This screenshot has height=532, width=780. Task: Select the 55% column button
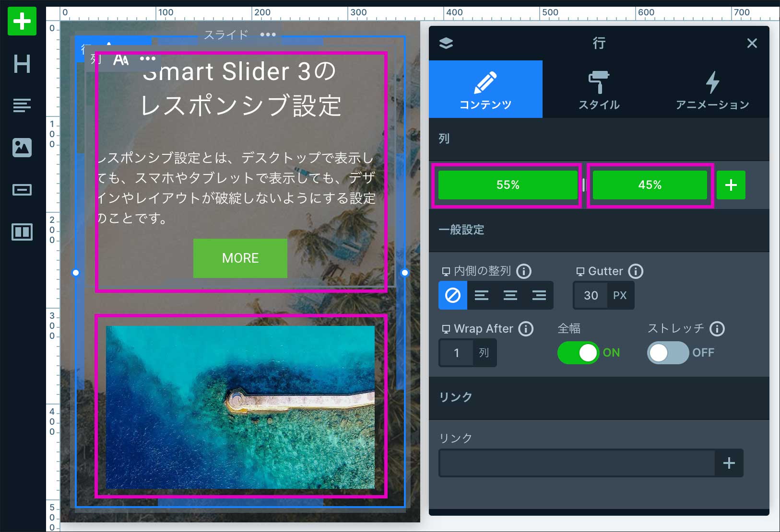(508, 185)
